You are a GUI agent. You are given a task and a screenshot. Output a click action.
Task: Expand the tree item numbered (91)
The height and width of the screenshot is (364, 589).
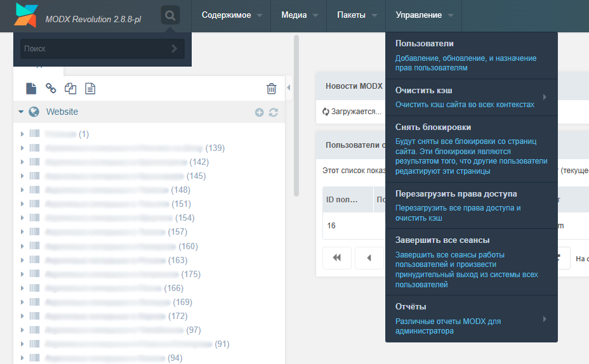tap(22, 344)
